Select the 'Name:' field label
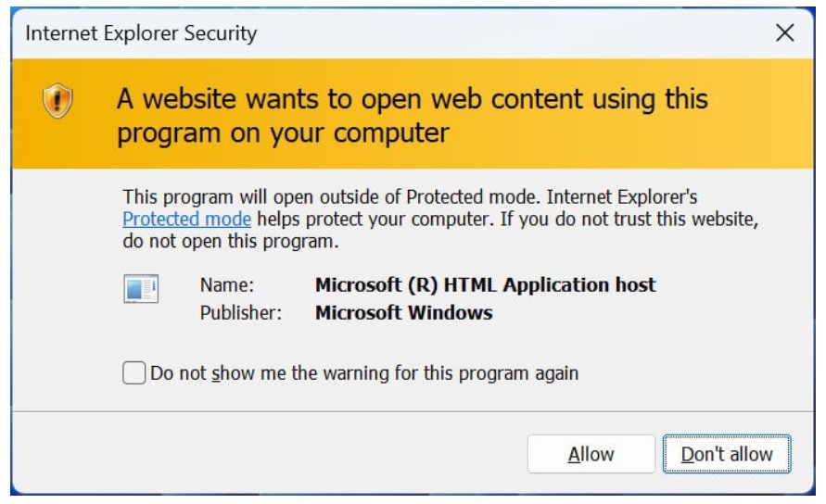This screenshot has width=826, height=504. [227, 285]
